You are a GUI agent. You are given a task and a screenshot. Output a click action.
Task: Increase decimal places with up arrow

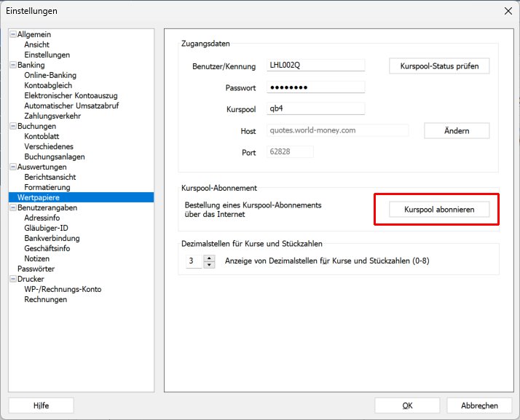tap(210, 257)
